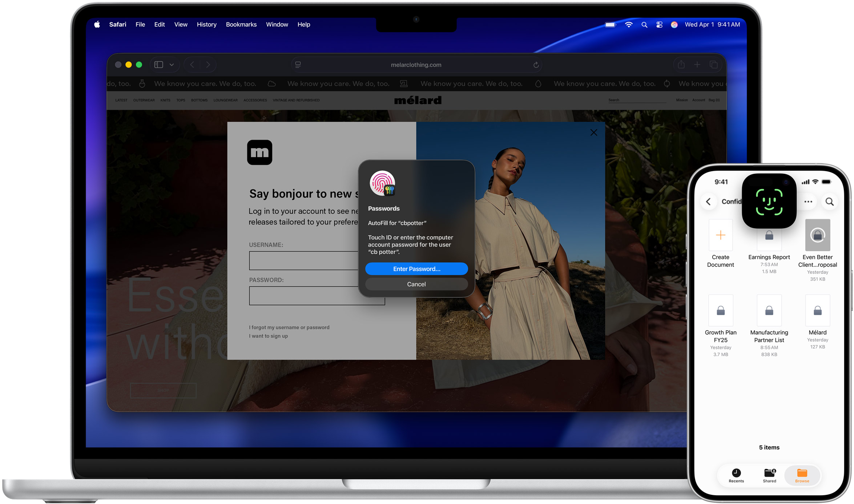Go back on the iPhone Files screen

[x=709, y=202]
